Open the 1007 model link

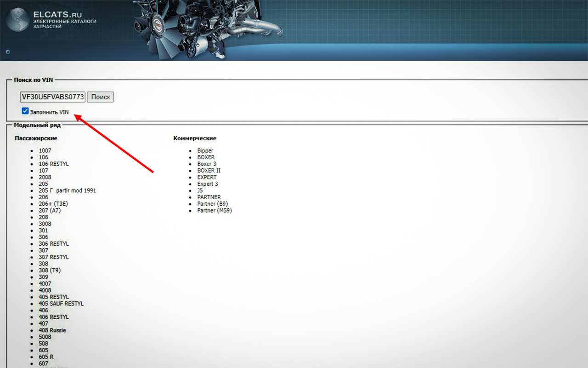pos(45,150)
